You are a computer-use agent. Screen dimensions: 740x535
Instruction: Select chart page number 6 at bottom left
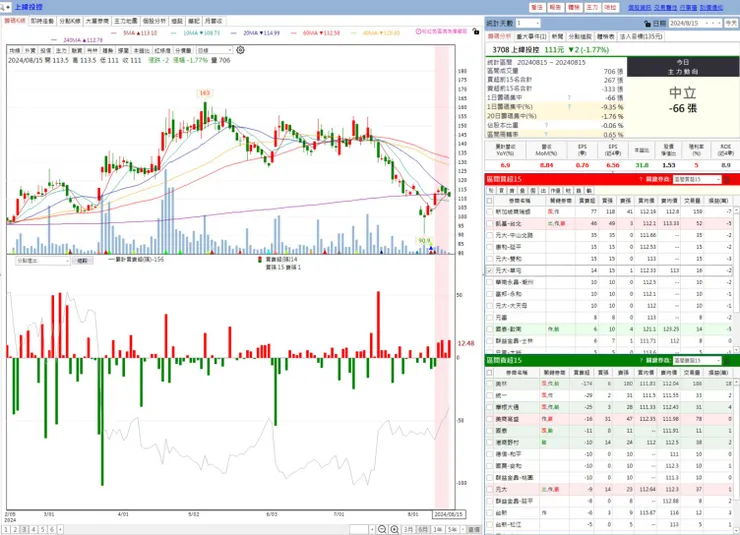click(51, 530)
